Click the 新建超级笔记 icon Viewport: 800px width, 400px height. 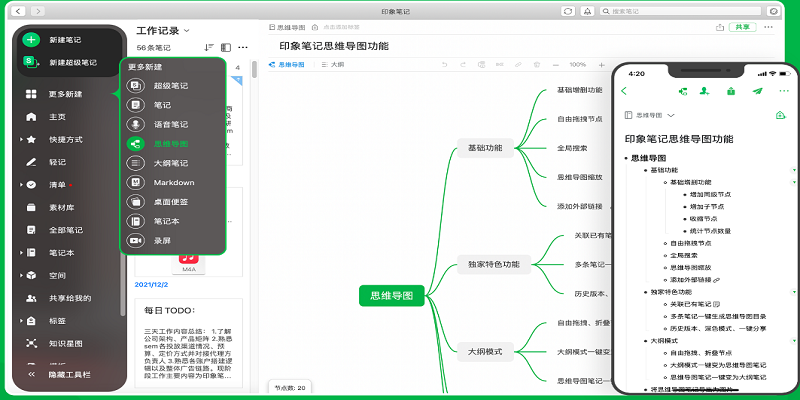coord(31,62)
